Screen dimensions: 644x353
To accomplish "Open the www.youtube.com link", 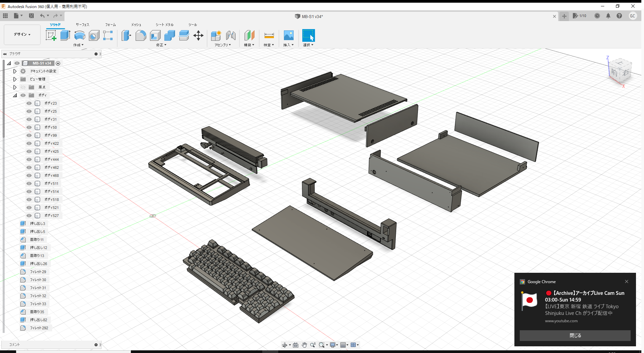I will point(561,321).
